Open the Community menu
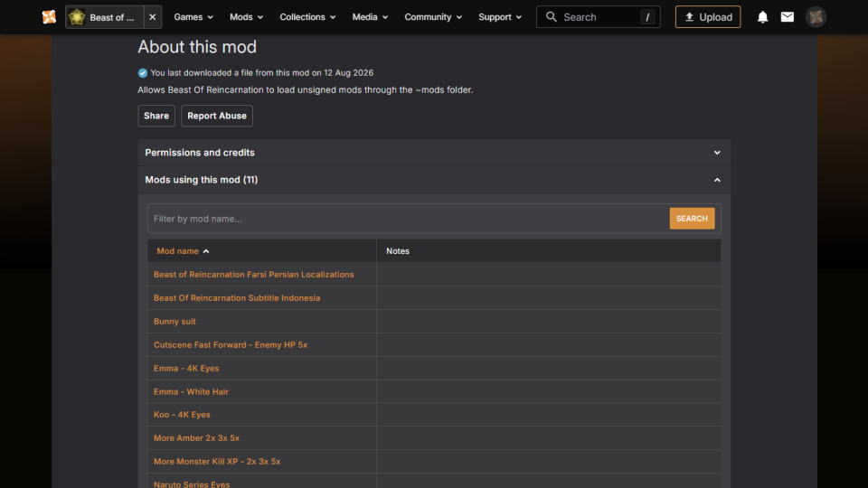Image resolution: width=868 pixels, height=488 pixels. click(x=433, y=17)
